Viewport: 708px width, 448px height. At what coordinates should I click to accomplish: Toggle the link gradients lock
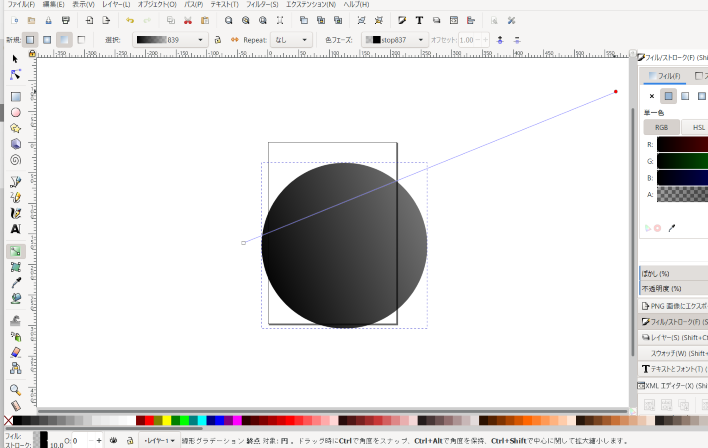click(x=218, y=40)
